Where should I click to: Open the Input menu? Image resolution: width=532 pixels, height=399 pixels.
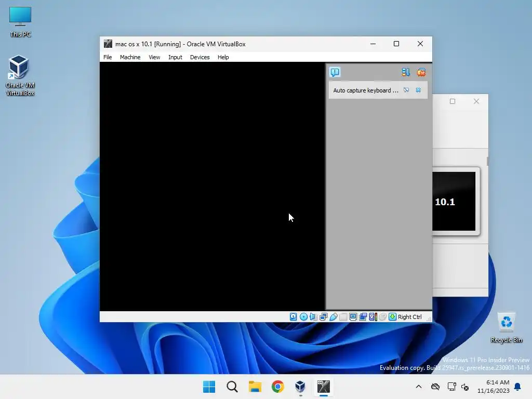(x=175, y=57)
